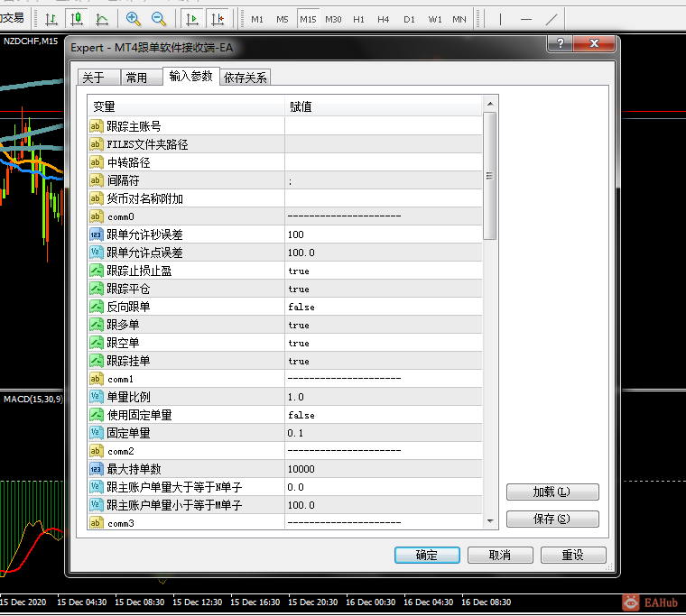Select the trendline drawing tool
The width and height of the screenshot is (686, 616).
tap(552, 19)
